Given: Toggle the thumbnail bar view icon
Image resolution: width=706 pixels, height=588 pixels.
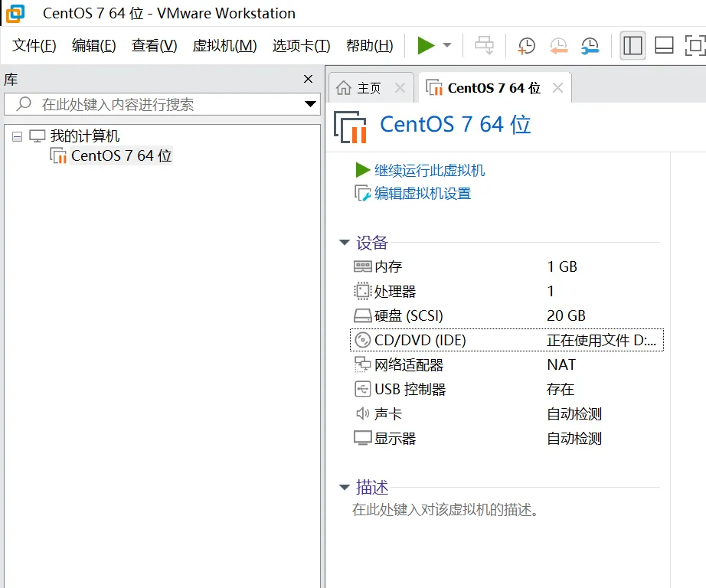Looking at the screenshot, I should coord(664,45).
